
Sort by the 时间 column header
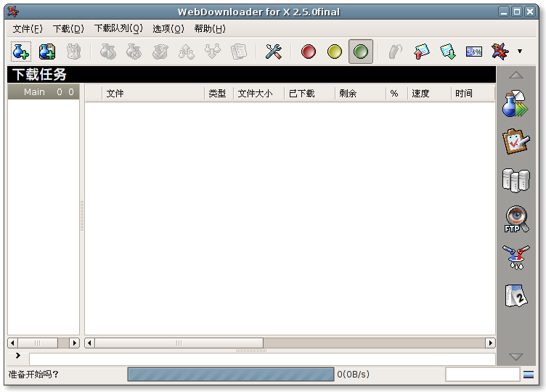pyautogui.click(x=473, y=94)
